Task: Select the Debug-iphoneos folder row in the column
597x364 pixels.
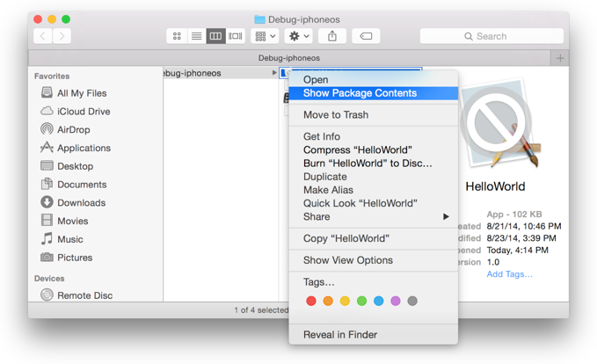Action: click(x=221, y=73)
